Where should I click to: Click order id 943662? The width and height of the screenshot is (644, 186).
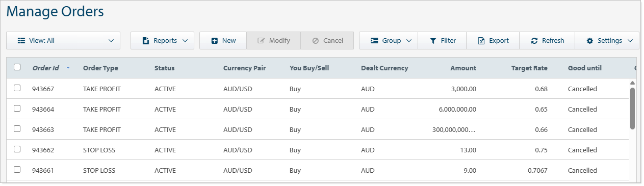pos(43,150)
